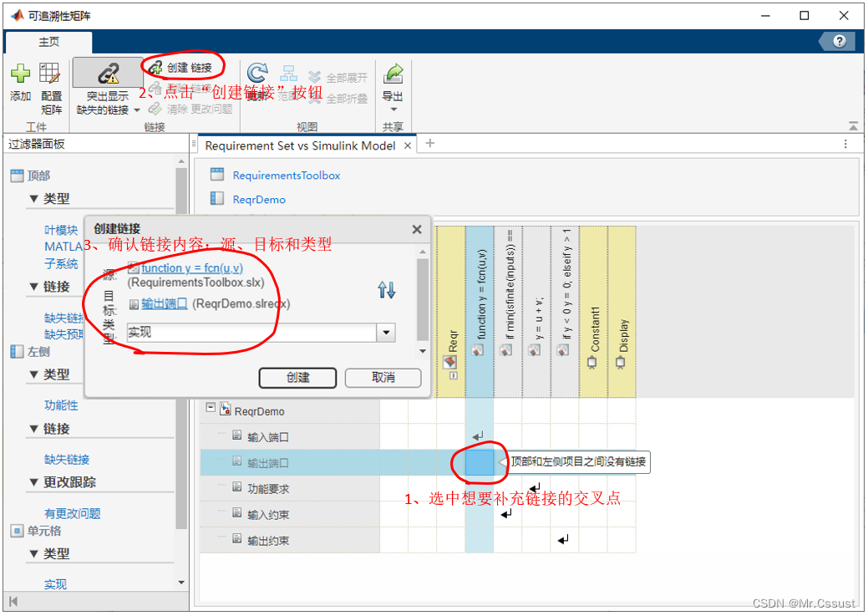This screenshot has height=616, width=868.
Task: Toggle 突出显示缺失的链接 highlight button
Action: [108, 74]
